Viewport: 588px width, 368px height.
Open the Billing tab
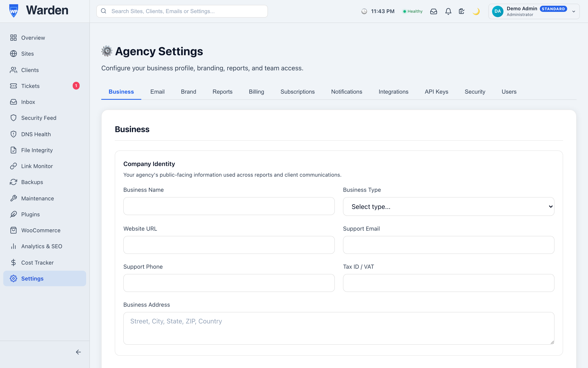click(256, 92)
